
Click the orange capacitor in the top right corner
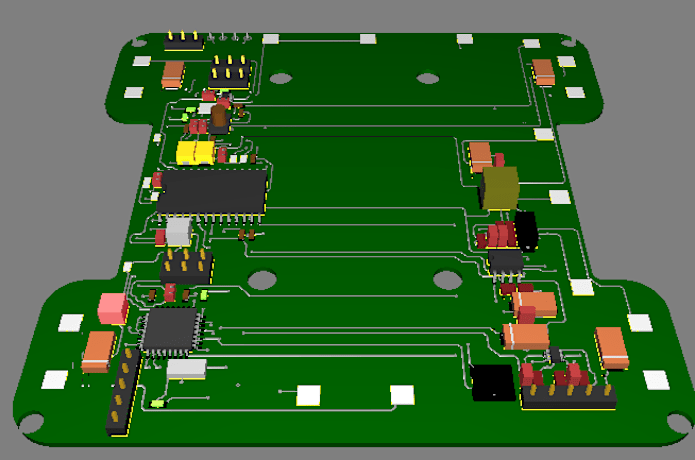(544, 72)
